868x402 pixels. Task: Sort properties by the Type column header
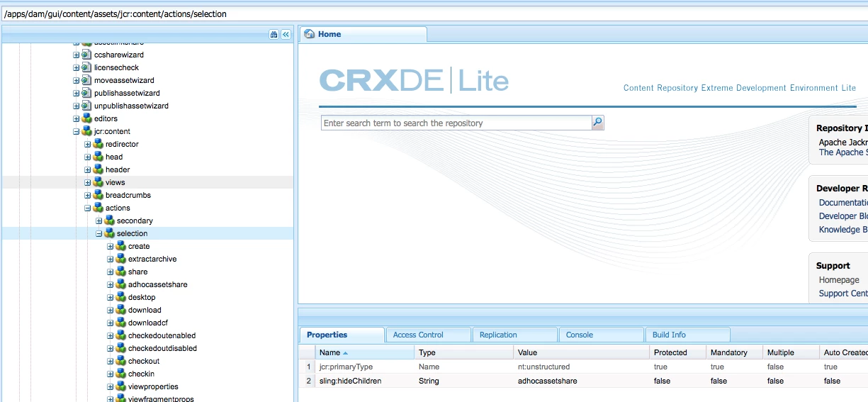pos(464,352)
